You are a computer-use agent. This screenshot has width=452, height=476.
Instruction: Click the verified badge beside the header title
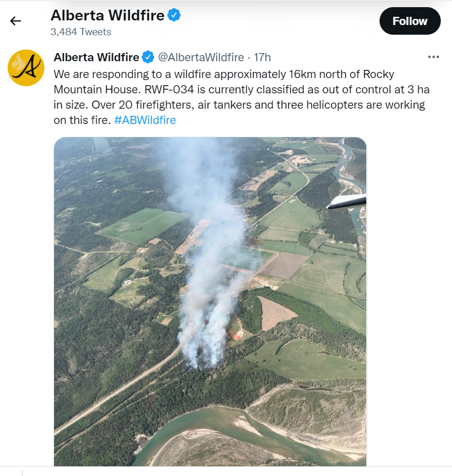pos(174,15)
